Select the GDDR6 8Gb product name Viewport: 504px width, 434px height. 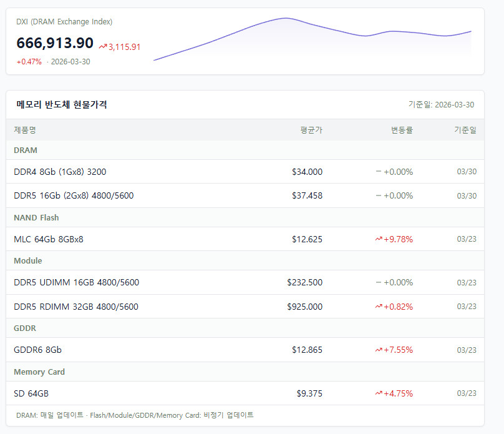(37, 350)
